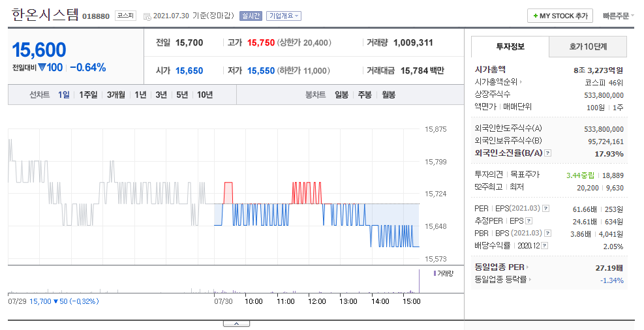The image size is (644, 330).
Task: Collapse the chart panel with bottom up-arrow
Action: click(237, 324)
